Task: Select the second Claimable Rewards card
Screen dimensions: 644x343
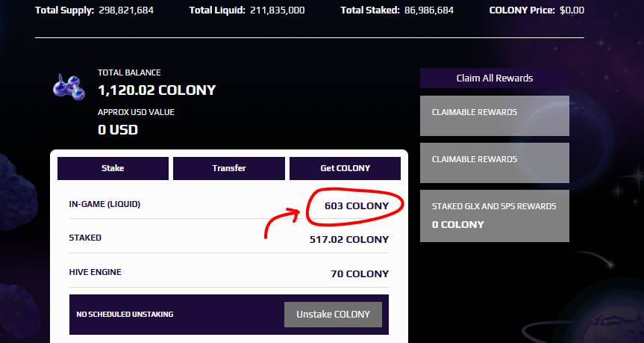Action: click(494, 162)
